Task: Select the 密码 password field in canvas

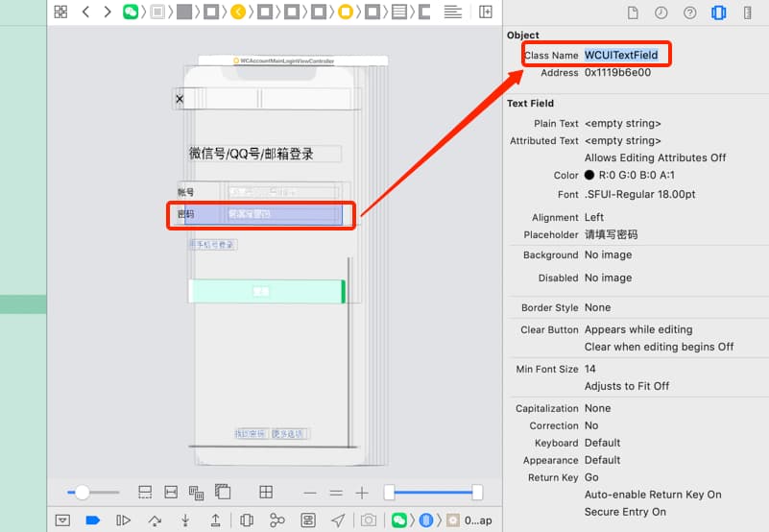Action: coord(263,214)
